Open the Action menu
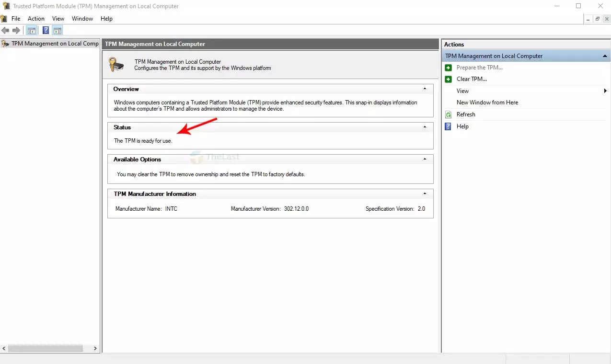Viewport: 611px width, 364px height. pyautogui.click(x=36, y=19)
